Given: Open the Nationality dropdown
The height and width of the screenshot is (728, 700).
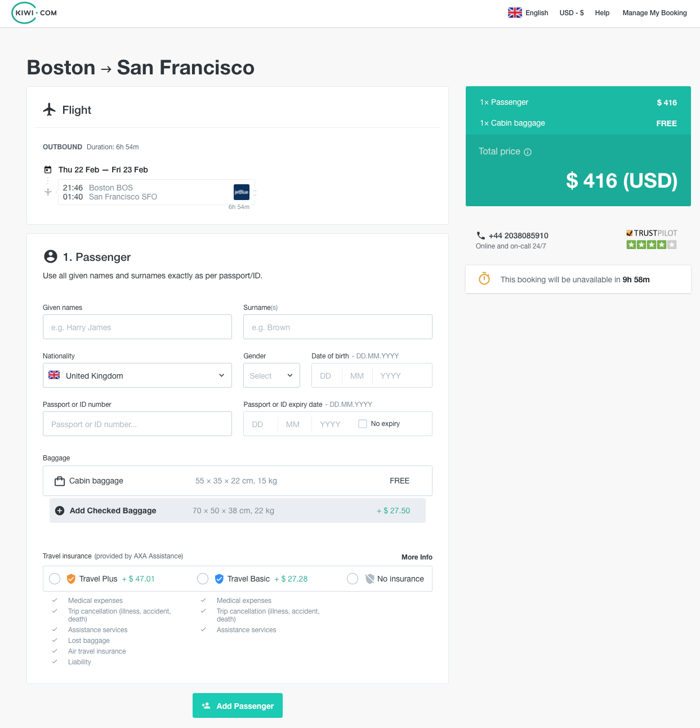Looking at the screenshot, I should [137, 375].
